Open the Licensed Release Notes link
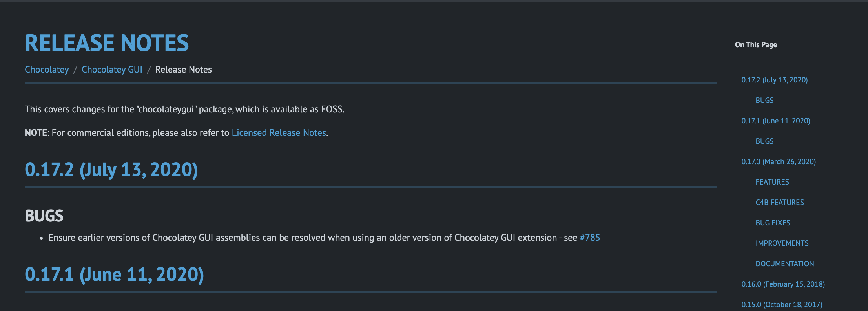This screenshot has width=868, height=311. pos(279,133)
